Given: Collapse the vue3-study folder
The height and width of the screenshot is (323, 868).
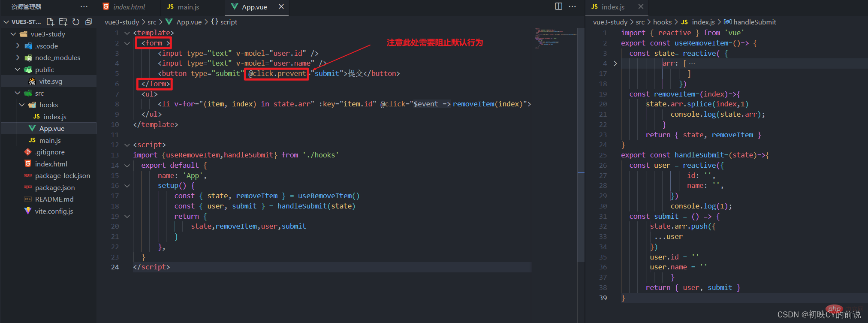Looking at the screenshot, I should pos(13,34).
